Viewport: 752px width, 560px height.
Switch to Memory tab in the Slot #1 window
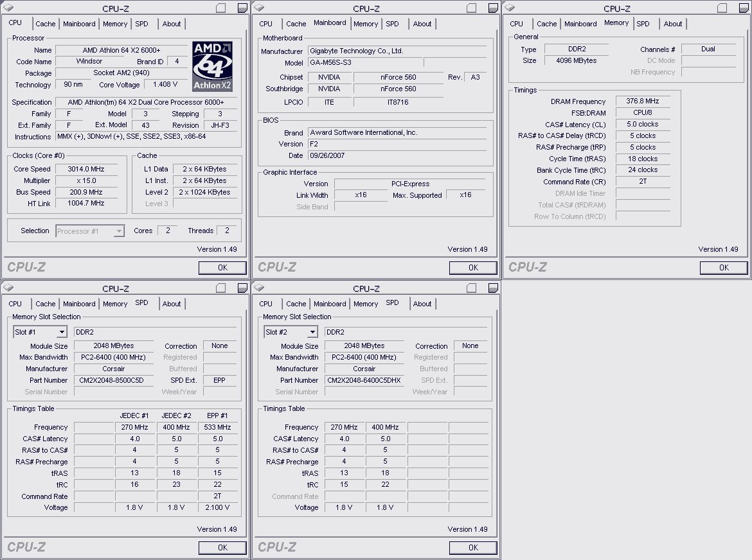[115, 304]
